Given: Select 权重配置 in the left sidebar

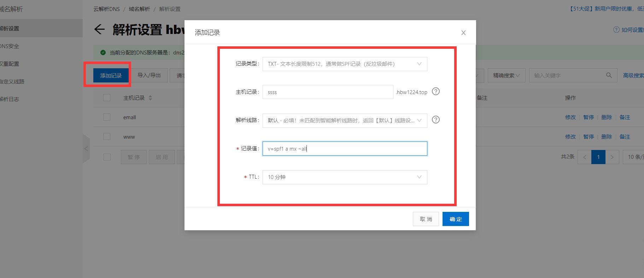Looking at the screenshot, I should point(10,64).
